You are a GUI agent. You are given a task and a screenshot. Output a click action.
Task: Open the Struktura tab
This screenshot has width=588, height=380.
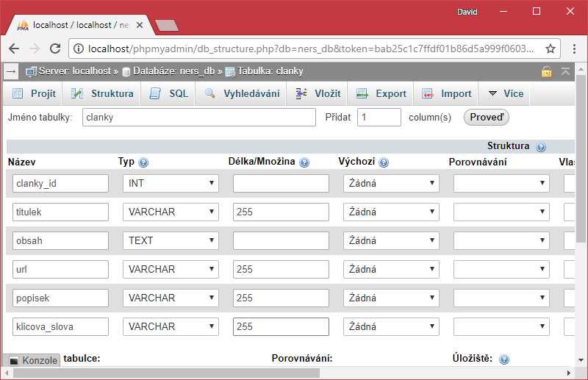click(102, 94)
